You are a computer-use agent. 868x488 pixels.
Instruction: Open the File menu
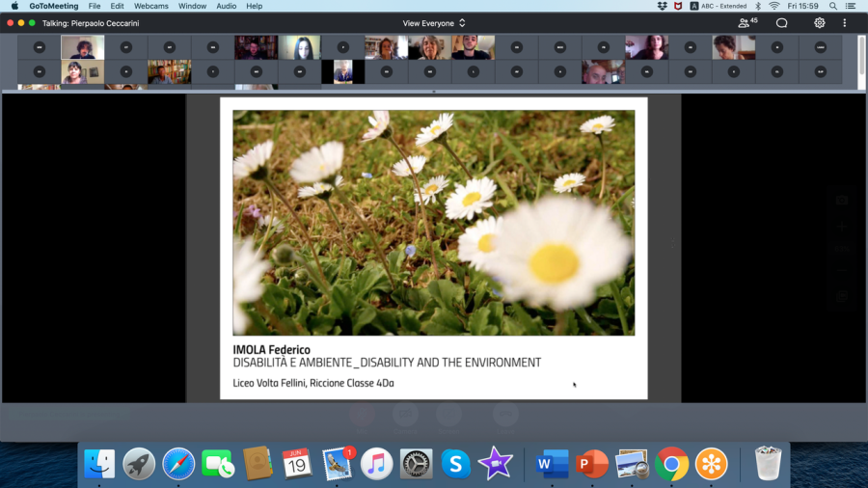pyautogui.click(x=95, y=6)
